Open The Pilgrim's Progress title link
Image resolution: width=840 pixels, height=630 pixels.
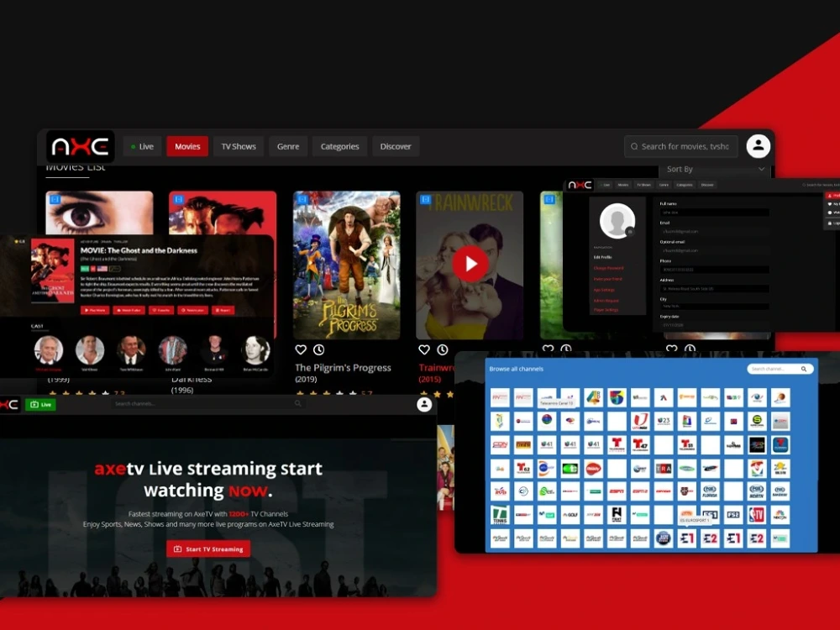click(x=343, y=368)
